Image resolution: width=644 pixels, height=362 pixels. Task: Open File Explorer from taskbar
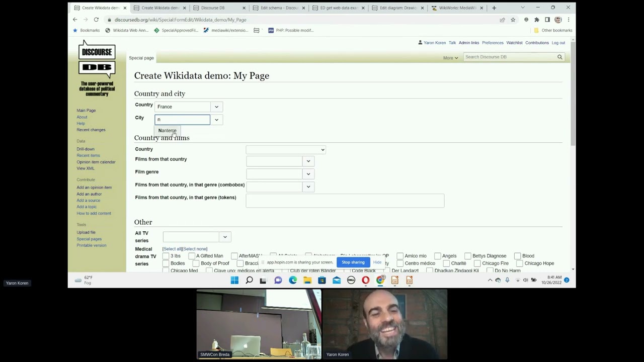[x=307, y=280]
